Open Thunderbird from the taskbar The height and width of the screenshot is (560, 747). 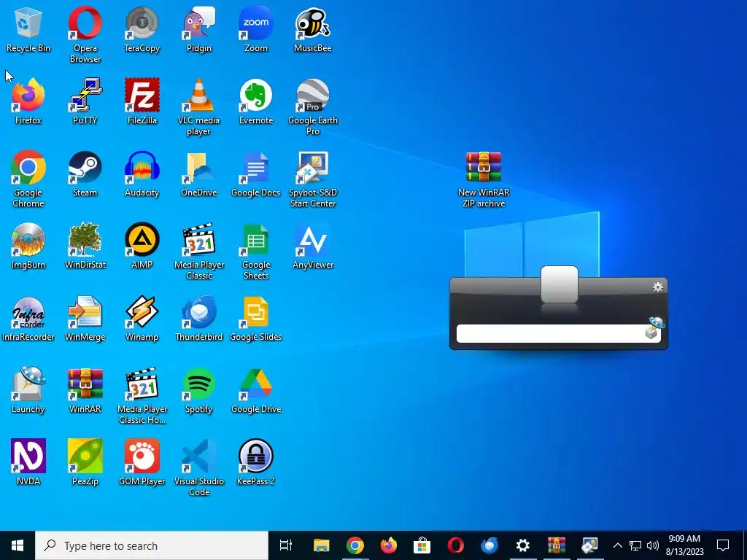coord(489,545)
